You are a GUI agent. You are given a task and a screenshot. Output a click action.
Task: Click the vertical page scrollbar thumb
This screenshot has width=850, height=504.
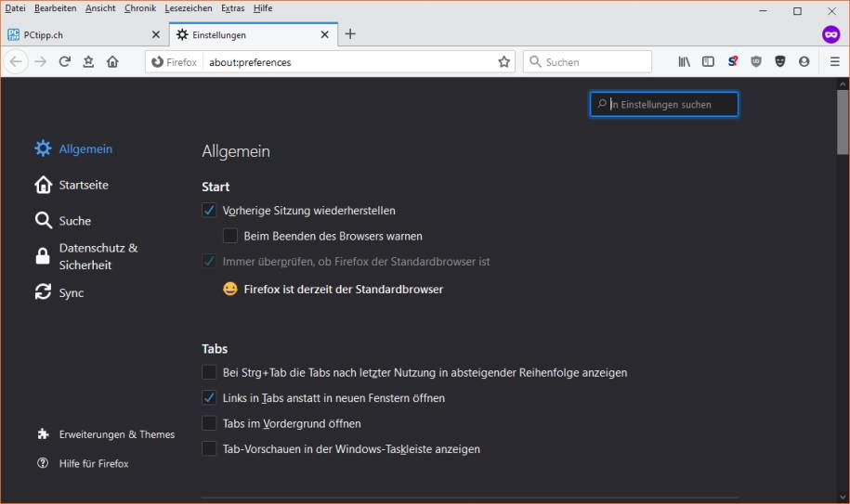[x=843, y=122]
